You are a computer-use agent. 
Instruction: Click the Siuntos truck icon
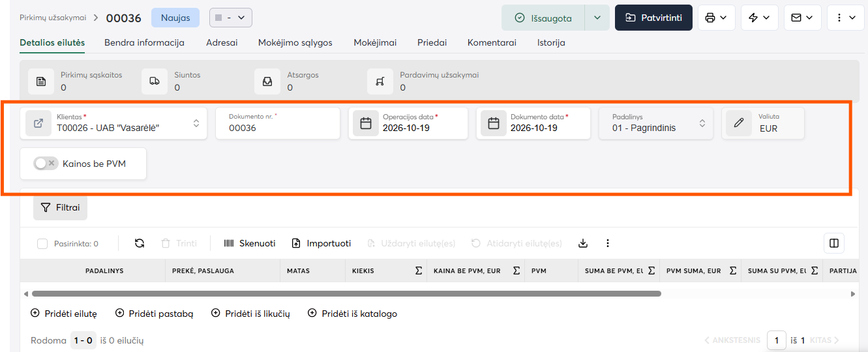tap(155, 81)
